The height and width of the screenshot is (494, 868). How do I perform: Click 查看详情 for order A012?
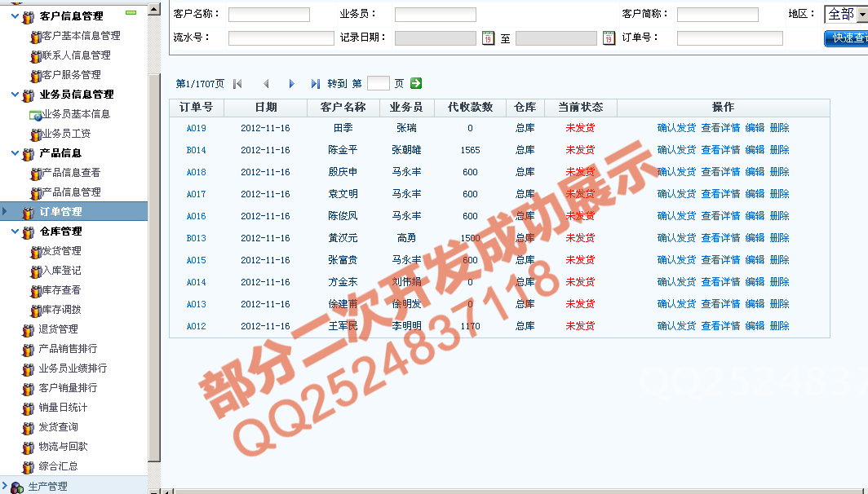coord(721,326)
